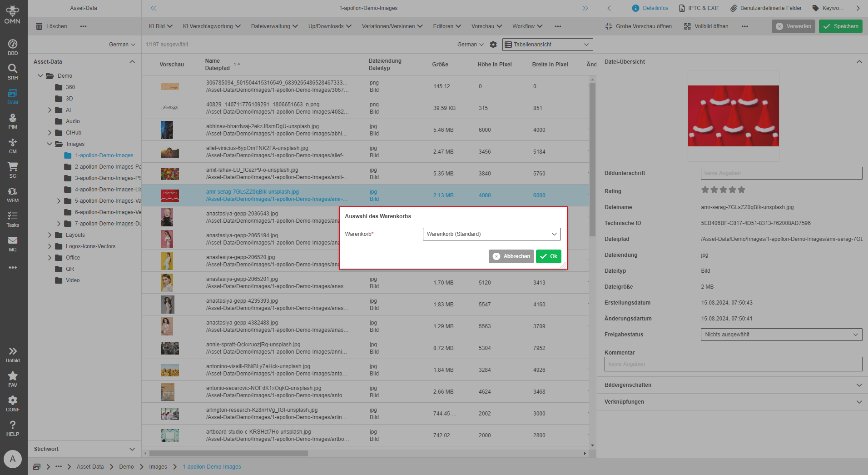This screenshot has height=475, width=868.
Task: Confirm the basket selection with Ok
Action: tap(548, 256)
